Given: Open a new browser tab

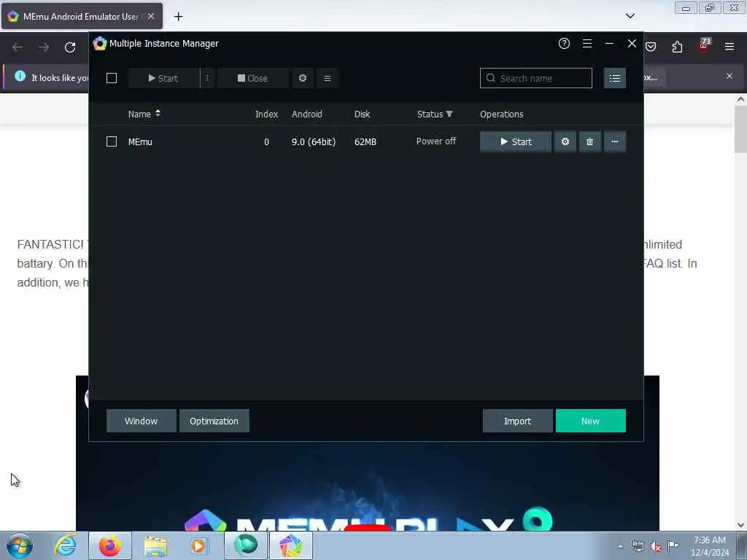Looking at the screenshot, I should (x=178, y=17).
